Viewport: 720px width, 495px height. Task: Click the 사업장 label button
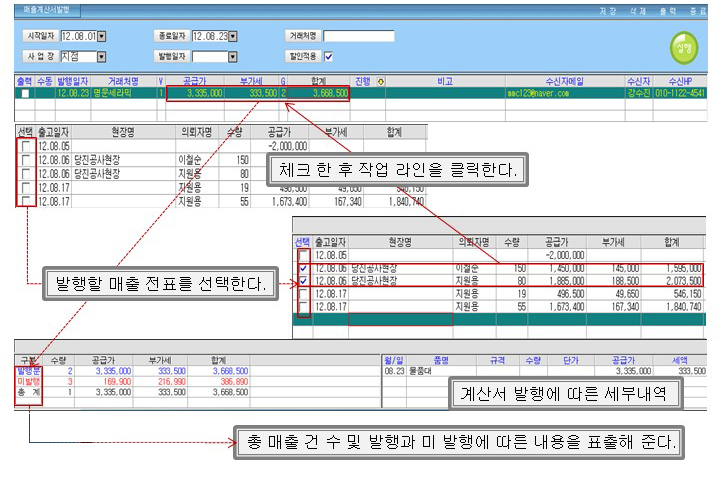[x=41, y=56]
